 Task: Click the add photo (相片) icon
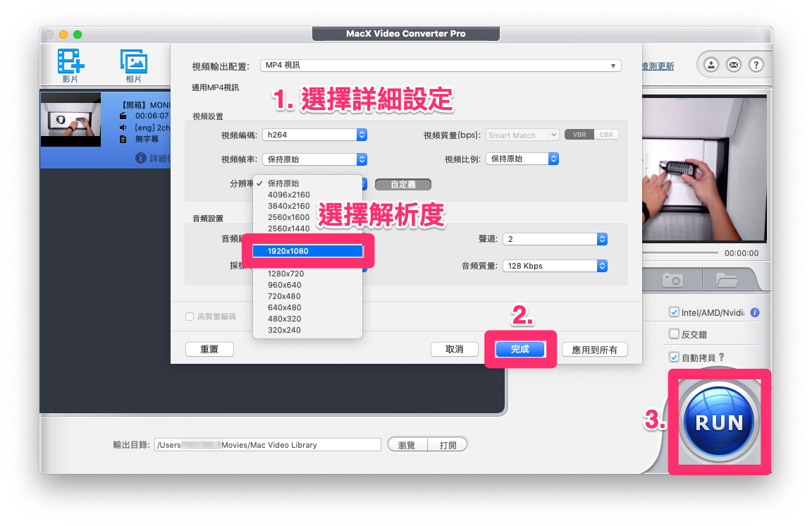[134, 61]
